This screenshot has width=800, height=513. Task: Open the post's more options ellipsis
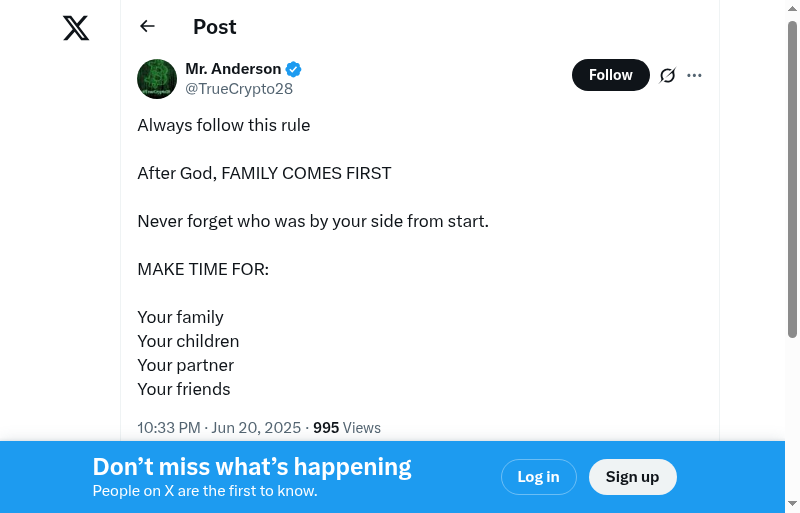(695, 75)
